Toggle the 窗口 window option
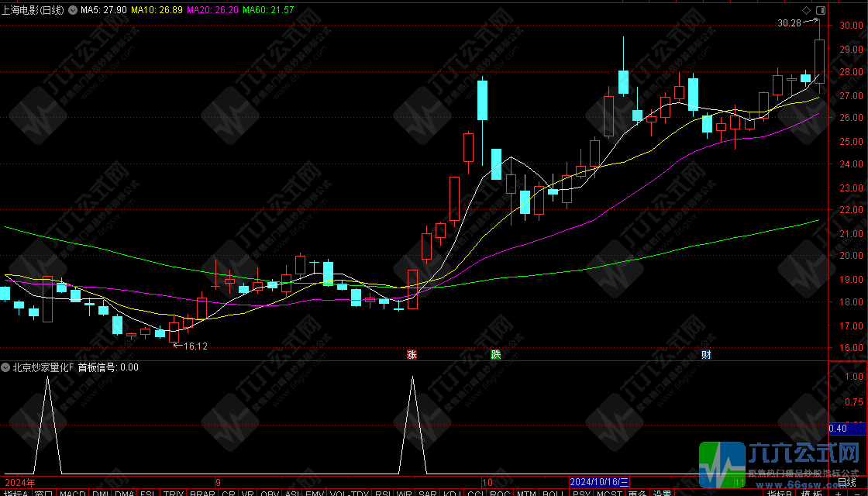This screenshot has height=496, width=868. (x=43, y=493)
